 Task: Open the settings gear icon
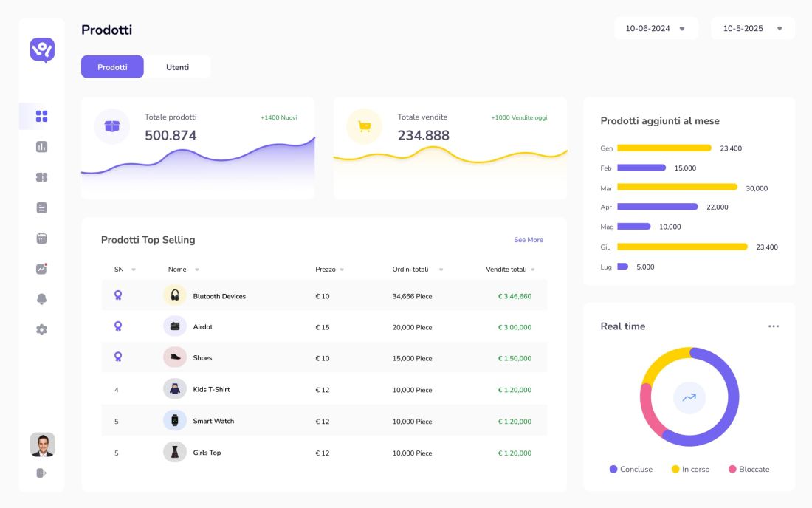(41, 329)
